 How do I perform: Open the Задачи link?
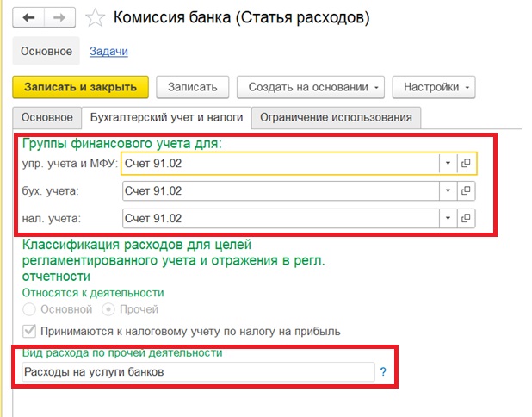[108, 51]
